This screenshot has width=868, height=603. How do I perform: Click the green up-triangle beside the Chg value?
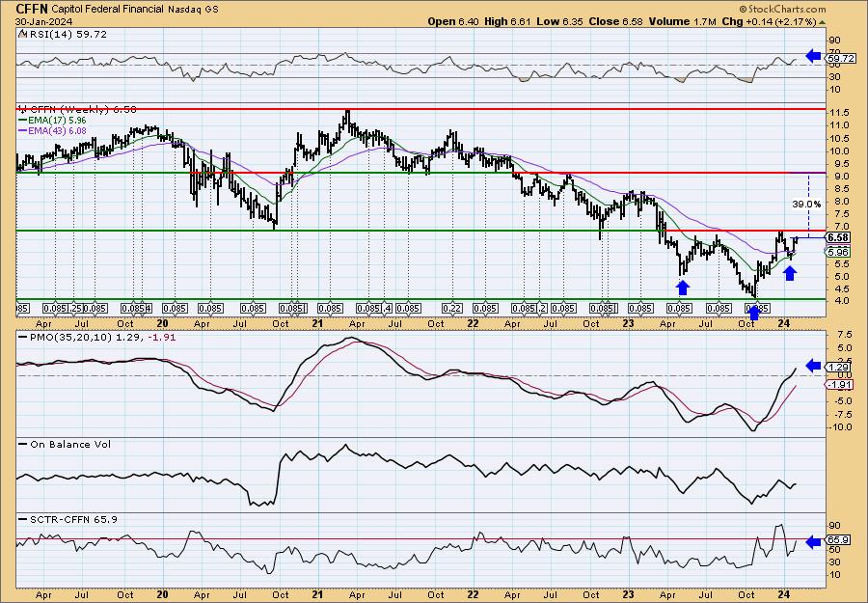(822, 22)
